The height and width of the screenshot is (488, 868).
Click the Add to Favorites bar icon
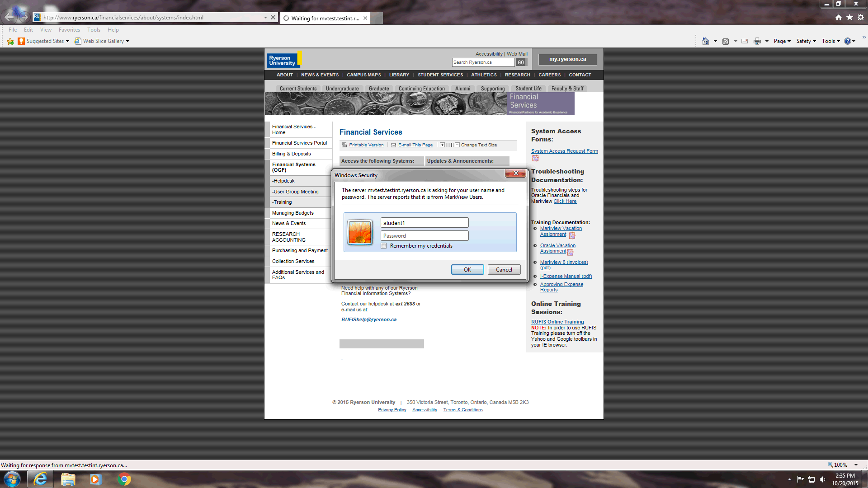(10, 41)
